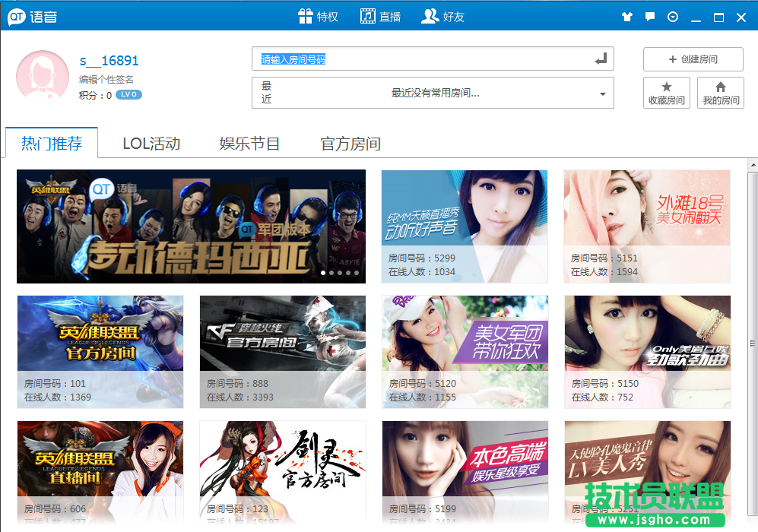758x532 pixels.
Task: Click the star icon for 收藏房间
Action: [667, 87]
